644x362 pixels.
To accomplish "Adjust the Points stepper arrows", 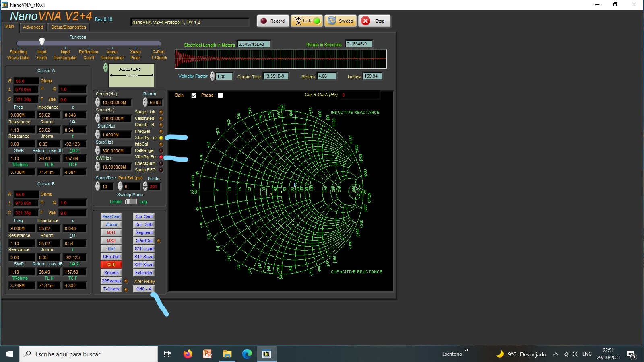I will [145, 186].
